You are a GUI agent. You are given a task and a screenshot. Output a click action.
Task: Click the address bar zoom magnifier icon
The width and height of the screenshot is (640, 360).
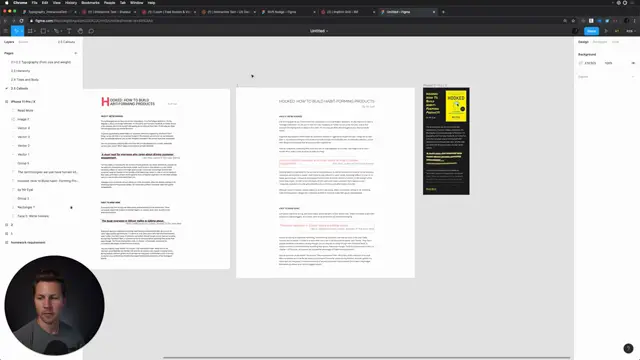point(565,21)
